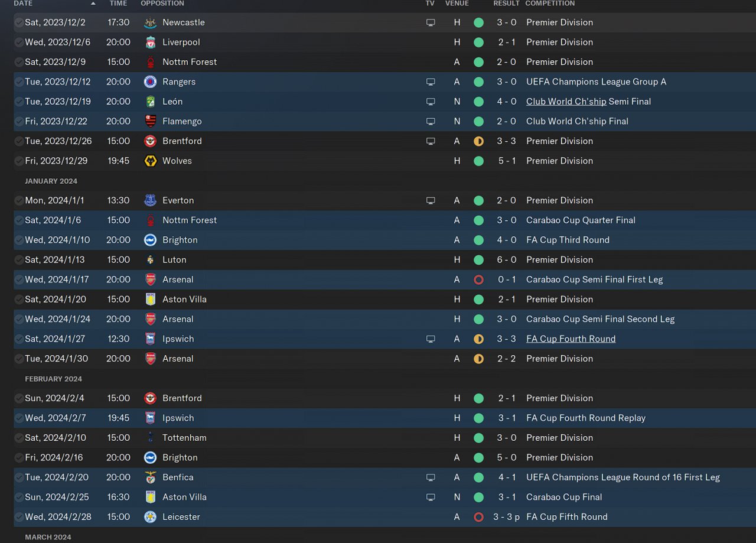The image size is (756, 543).
Task: Open the FA Cup Fourth Round link
Action: 571,339
